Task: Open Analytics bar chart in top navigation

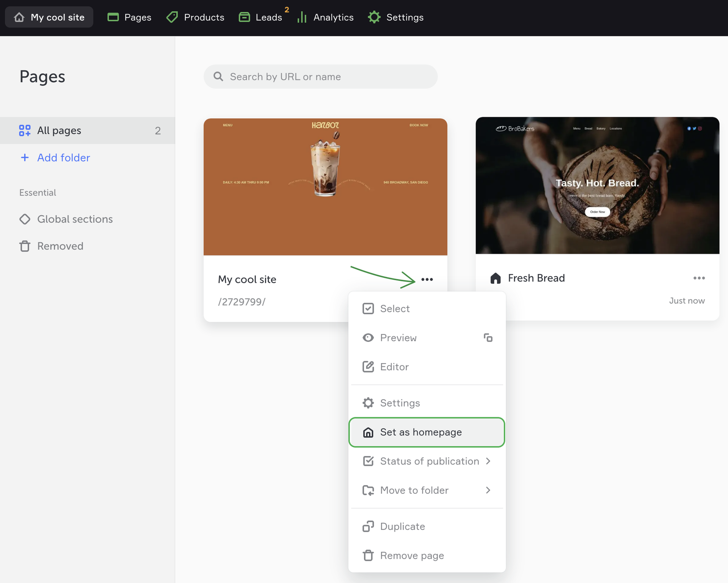Action: (302, 17)
